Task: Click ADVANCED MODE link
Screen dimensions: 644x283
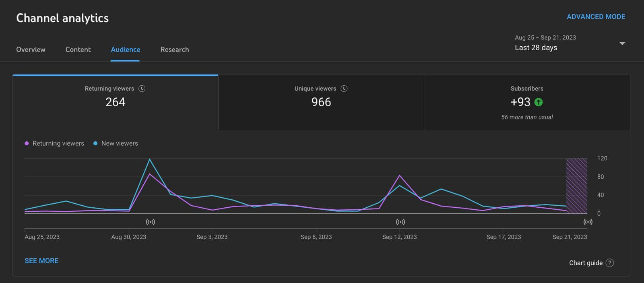Action: click(596, 17)
